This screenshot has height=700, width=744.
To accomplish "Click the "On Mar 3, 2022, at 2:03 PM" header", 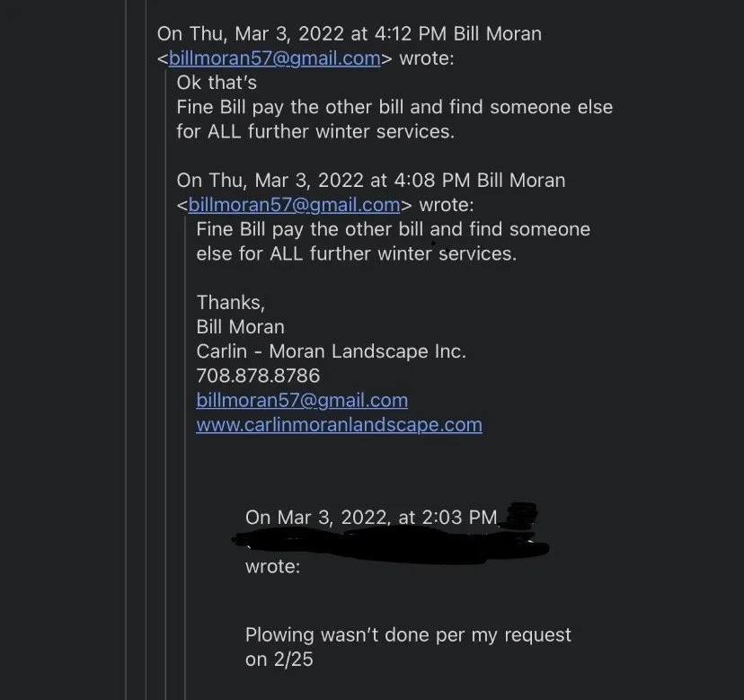I will 370,518.
